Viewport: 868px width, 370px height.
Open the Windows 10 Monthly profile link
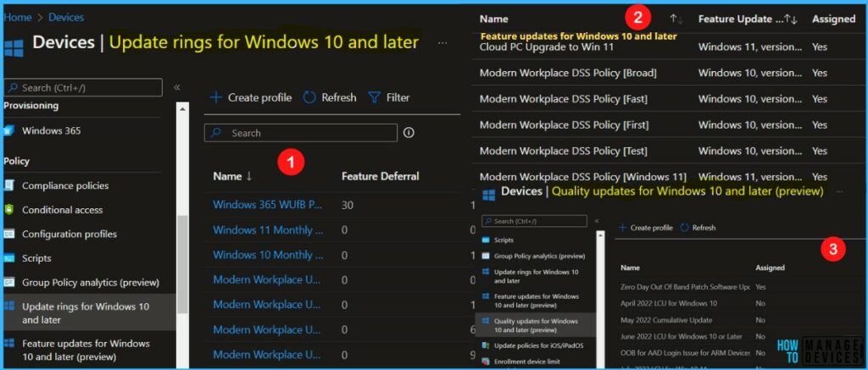tap(269, 254)
